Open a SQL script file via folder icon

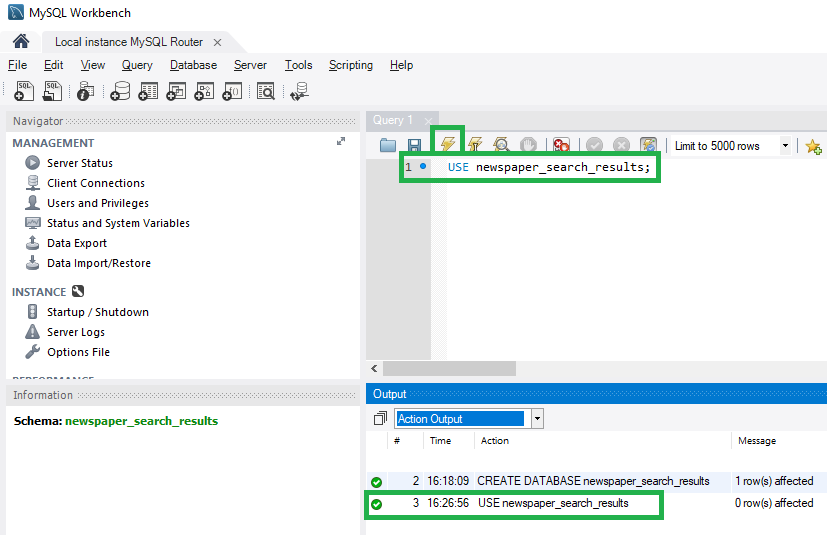(x=388, y=146)
